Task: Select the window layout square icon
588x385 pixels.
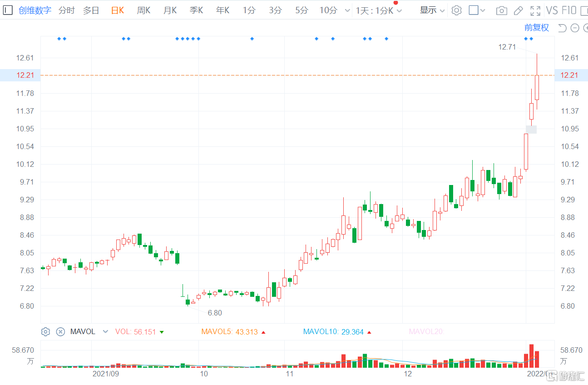Action: (x=474, y=10)
